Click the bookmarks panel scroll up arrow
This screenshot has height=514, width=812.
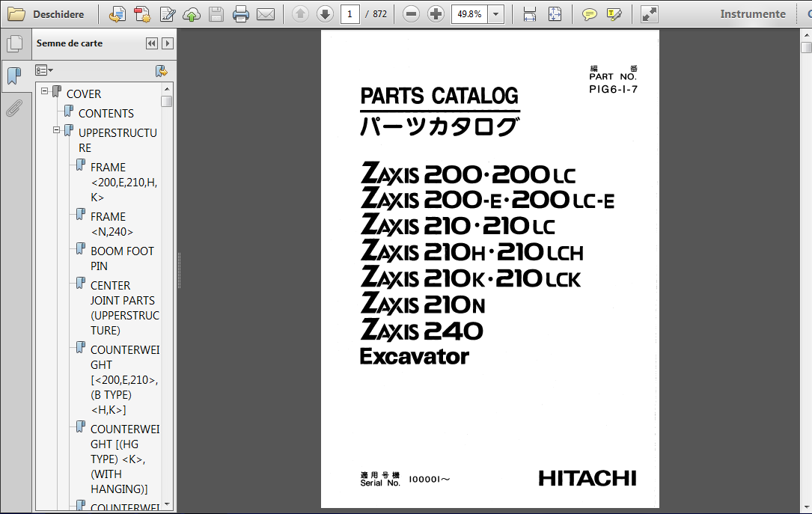tap(167, 89)
